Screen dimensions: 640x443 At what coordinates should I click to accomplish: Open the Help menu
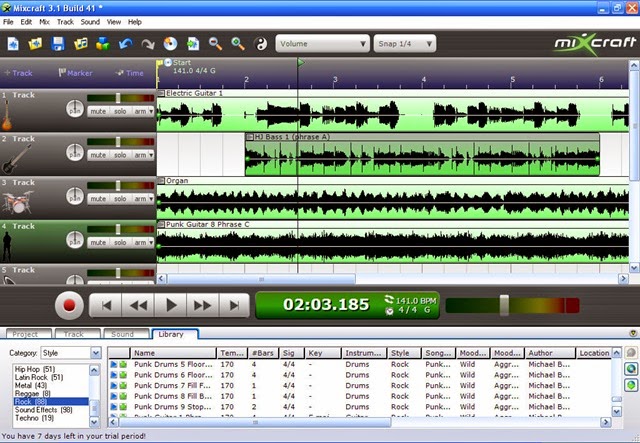135,22
